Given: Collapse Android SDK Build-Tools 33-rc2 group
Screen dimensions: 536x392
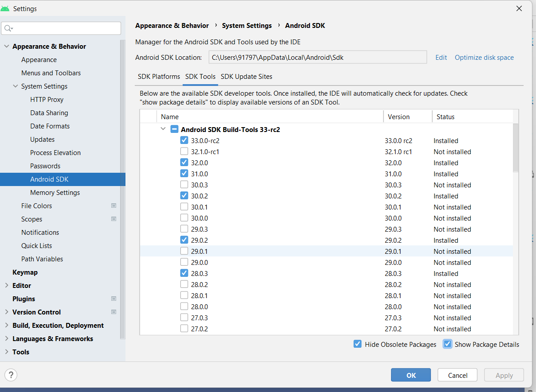Looking at the screenshot, I should tap(164, 129).
